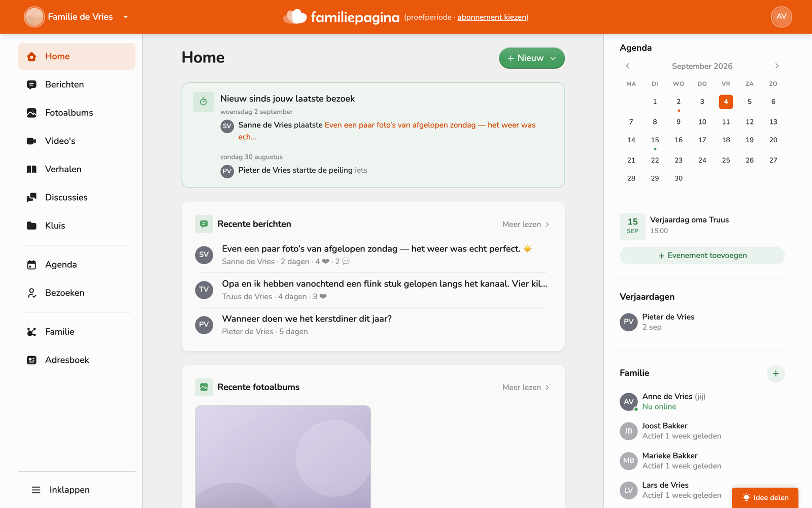The image size is (812, 508).
Task: Open Discussies in the sidebar
Action: [77, 198]
